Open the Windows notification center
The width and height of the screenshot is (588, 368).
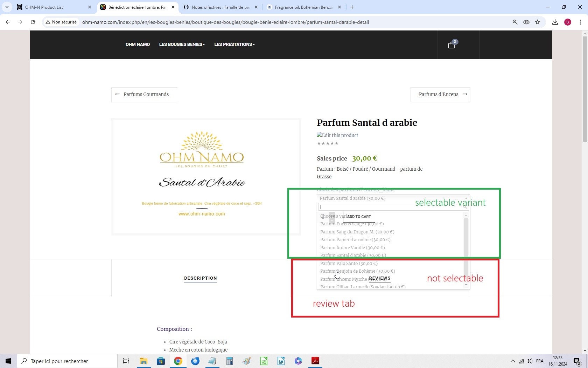point(577,361)
